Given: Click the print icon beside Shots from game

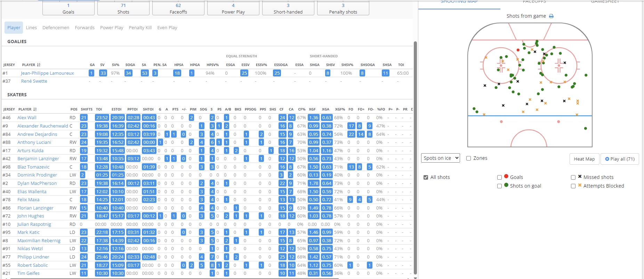Looking at the screenshot, I should click(x=551, y=16).
